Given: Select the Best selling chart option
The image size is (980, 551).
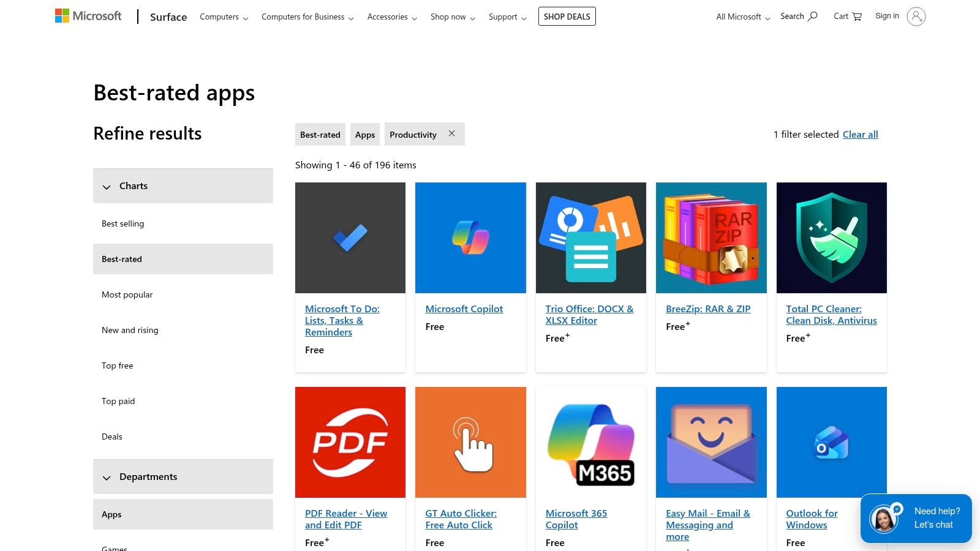Looking at the screenshot, I should click(123, 223).
